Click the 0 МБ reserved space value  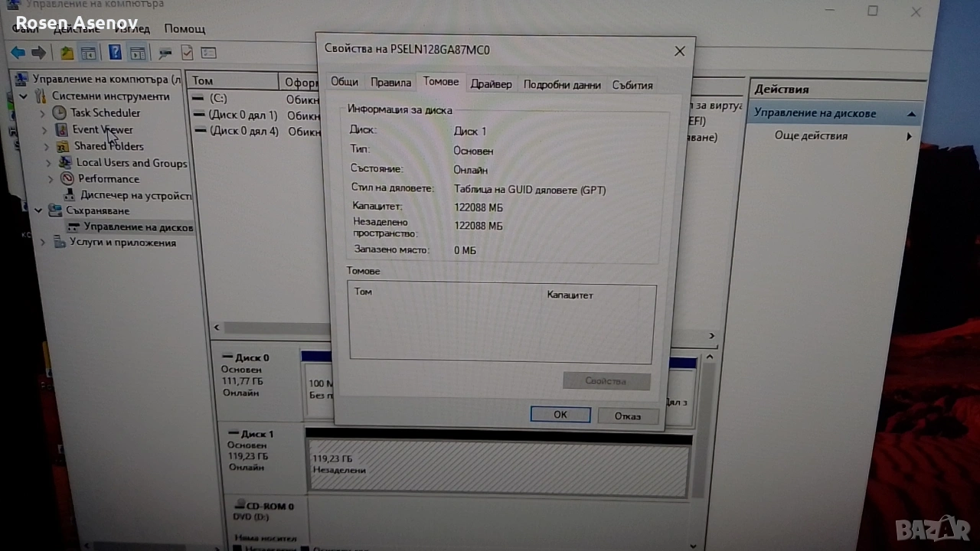coord(465,250)
